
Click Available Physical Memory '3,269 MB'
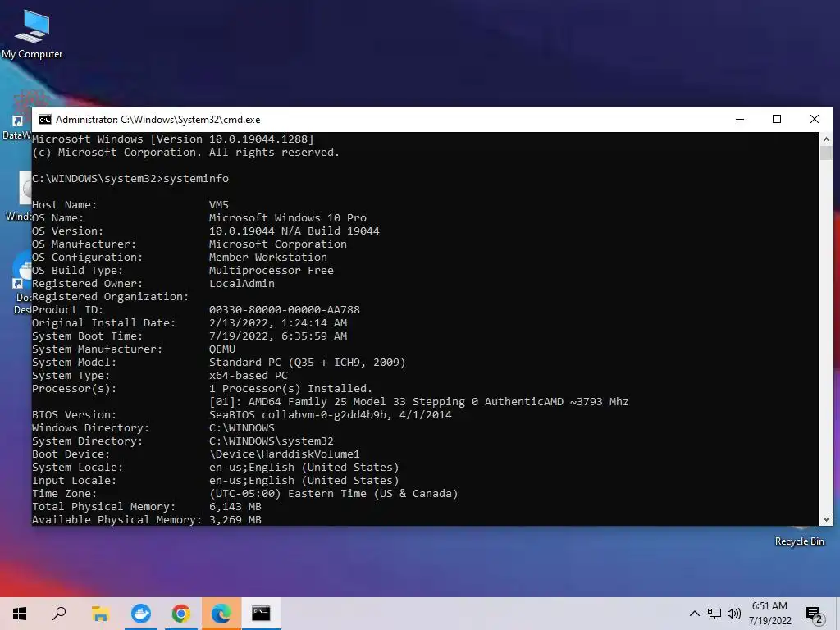235,519
